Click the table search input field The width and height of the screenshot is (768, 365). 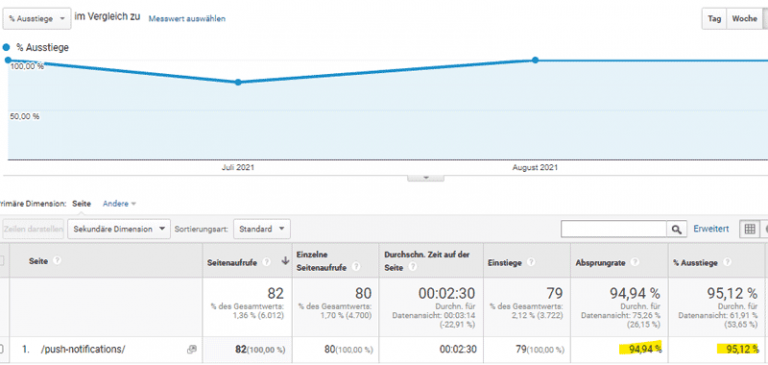click(x=614, y=229)
